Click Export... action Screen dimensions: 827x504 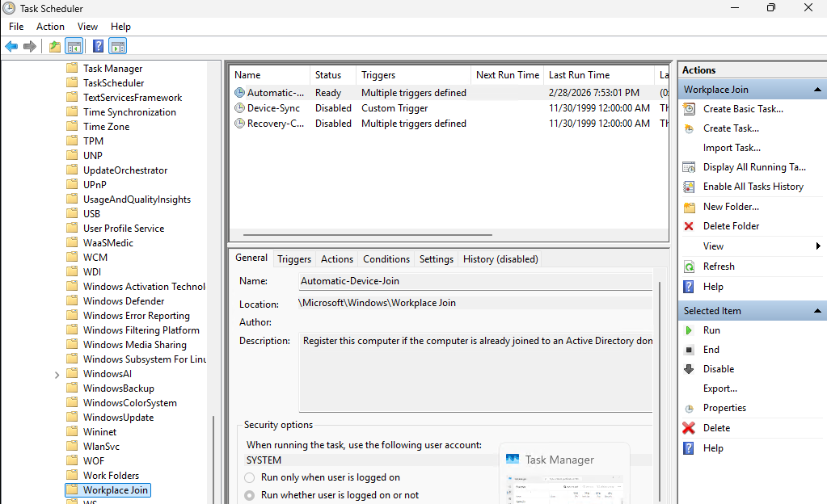point(720,388)
